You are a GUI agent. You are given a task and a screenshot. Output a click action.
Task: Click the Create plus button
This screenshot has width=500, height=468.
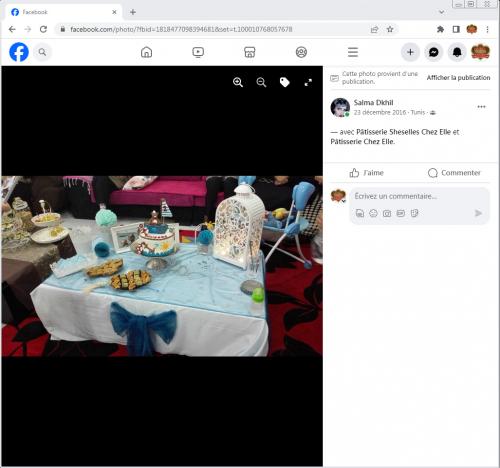[410, 52]
